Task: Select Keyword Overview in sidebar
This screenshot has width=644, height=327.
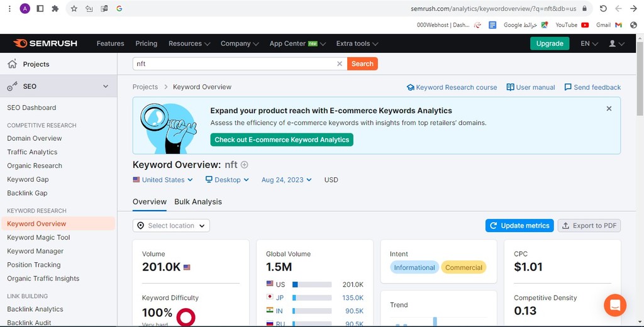Action: click(x=58, y=223)
